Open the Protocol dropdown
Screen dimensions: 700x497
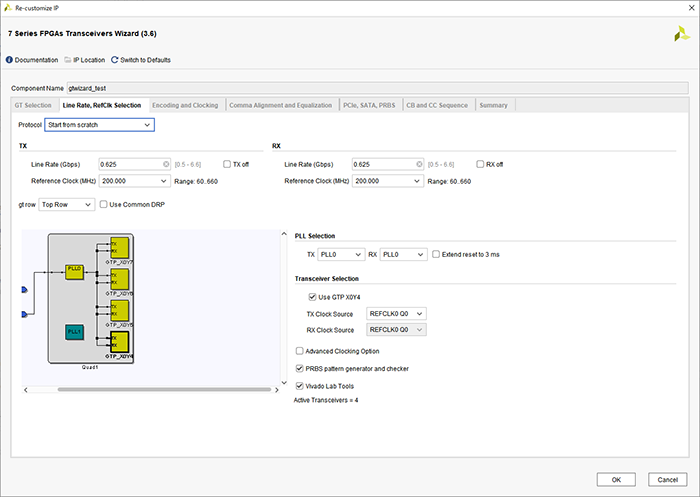pos(100,125)
